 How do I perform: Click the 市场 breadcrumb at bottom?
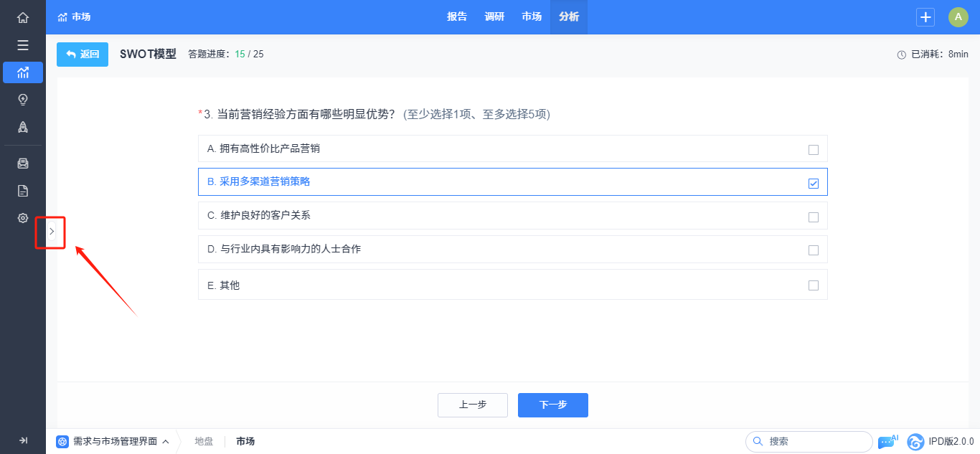(x=245, y=442)
